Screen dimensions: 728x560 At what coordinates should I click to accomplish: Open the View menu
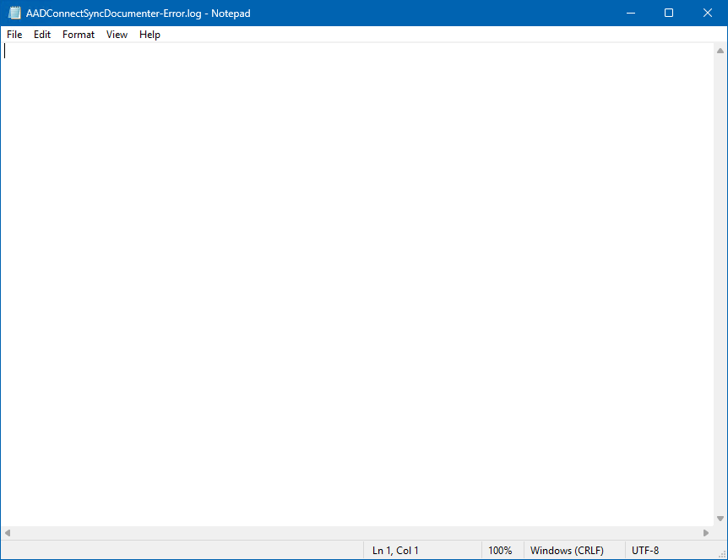tap(117, 35)
